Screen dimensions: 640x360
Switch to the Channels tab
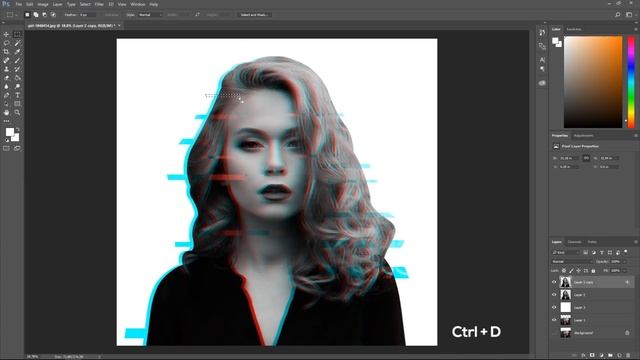pos(574,242)
